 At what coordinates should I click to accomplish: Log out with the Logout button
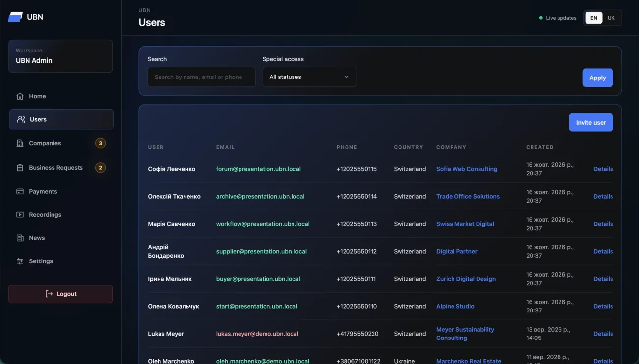point(60,294)
